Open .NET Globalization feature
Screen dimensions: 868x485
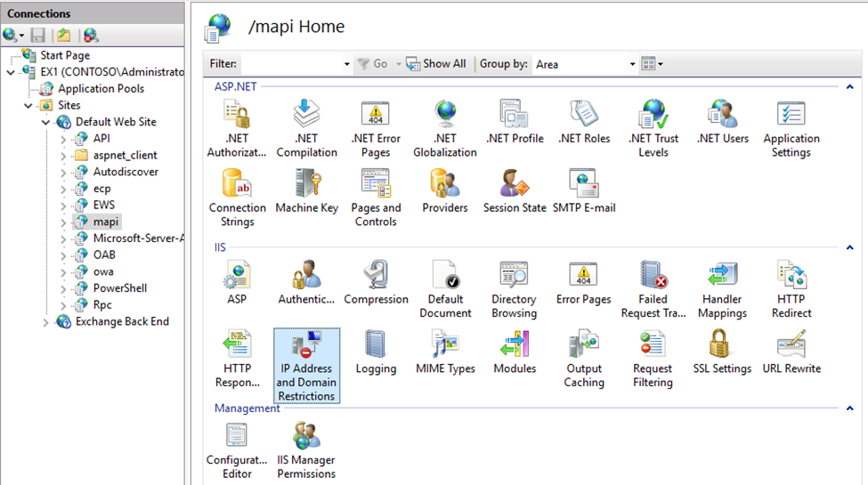click(445, 128)
